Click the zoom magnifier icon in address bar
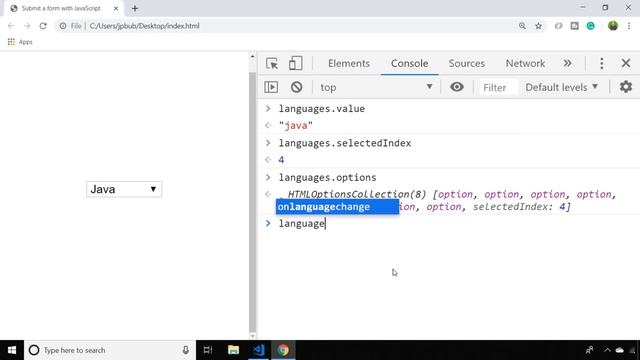 point(522,26)
